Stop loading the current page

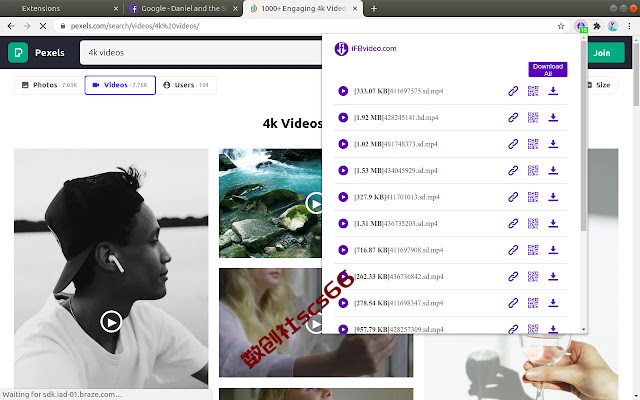[x=43, y=26]
